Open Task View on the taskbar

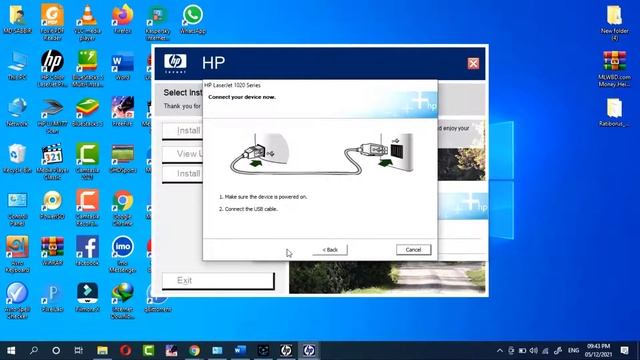coord(79,350)
